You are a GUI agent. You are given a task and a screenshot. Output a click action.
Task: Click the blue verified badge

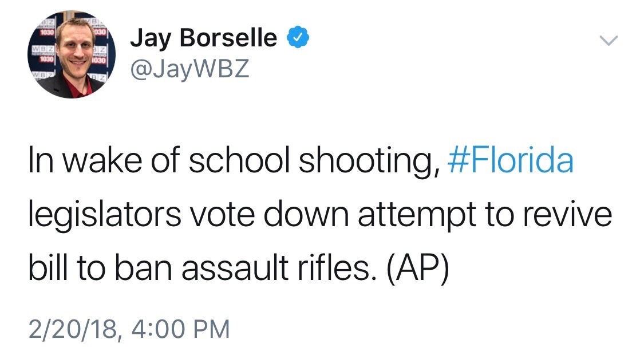tap(298, 38)
